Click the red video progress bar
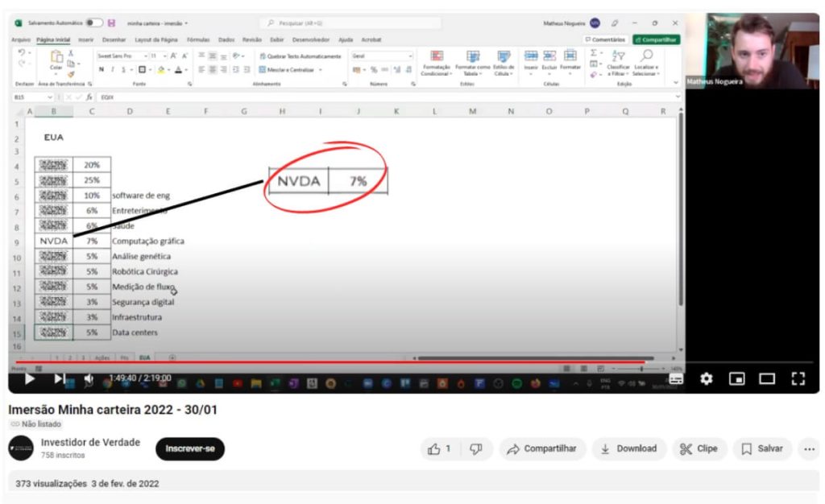This screenshot has width=825, height=504. pyautogui.click(x=329, y=362)
